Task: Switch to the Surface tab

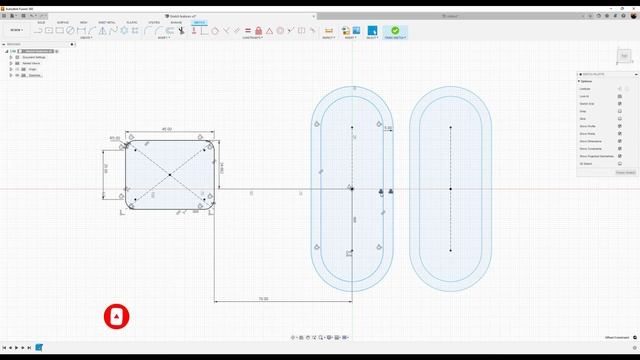Action: pyautogui.click(x=63, y=22)
